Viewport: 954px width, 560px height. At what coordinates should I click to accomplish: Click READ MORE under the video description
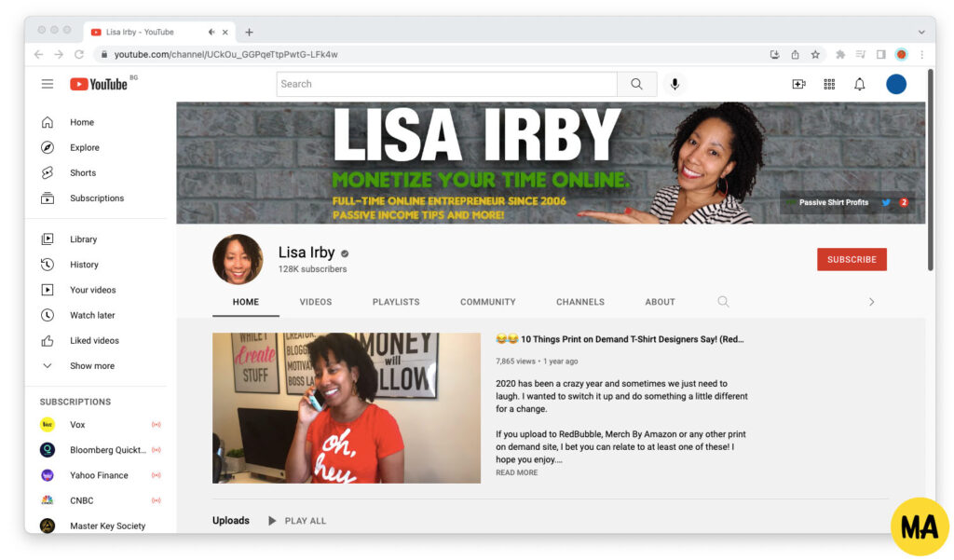pyautogui.click(x=516, y=472)
